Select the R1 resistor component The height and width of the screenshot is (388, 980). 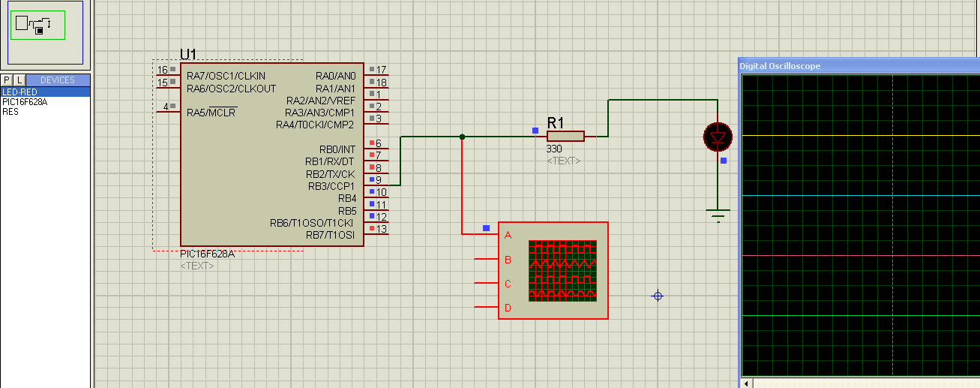point(565,136)
